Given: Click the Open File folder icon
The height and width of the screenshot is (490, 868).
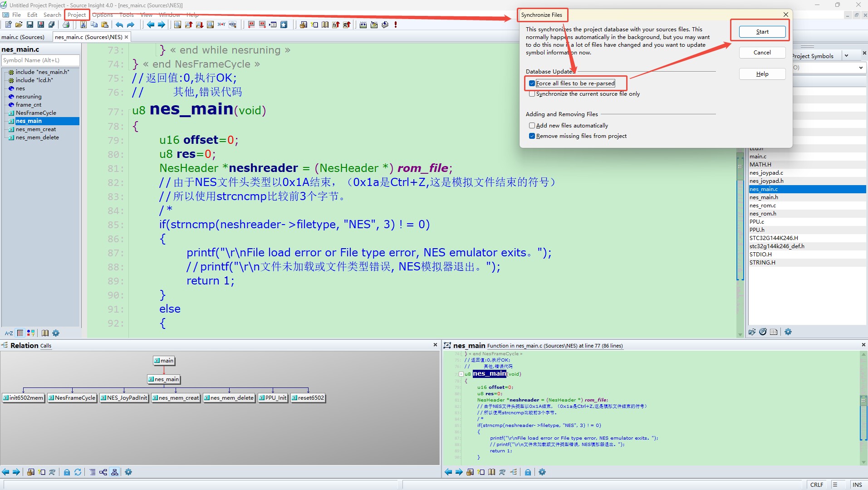Looking at the screenshot, I should [19, 24].
